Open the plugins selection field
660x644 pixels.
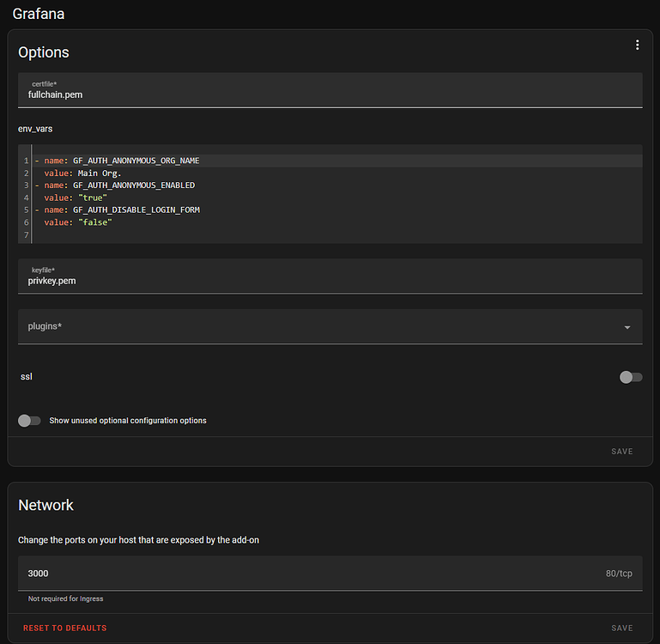(330, 326)
